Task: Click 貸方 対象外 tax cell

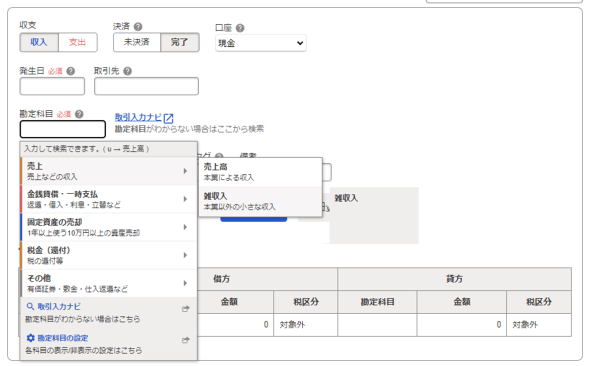Action: [x=539, y=325]
